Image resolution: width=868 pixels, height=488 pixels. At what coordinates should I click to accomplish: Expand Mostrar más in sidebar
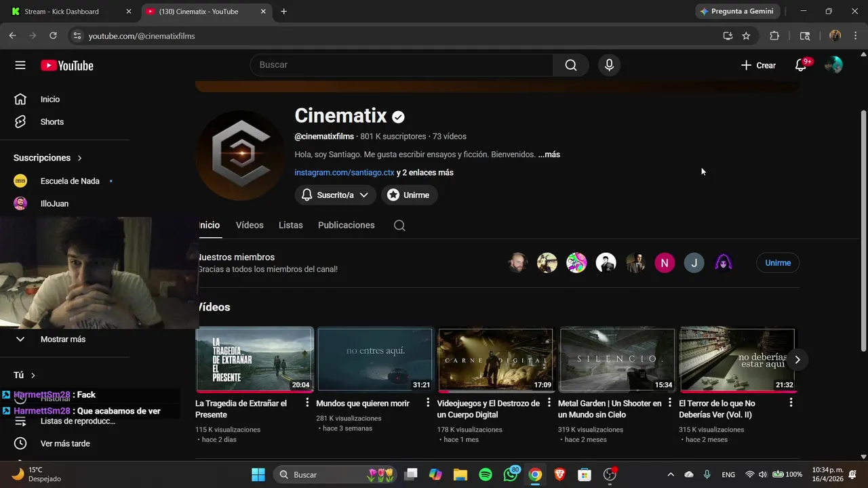(x=64, y=339)
